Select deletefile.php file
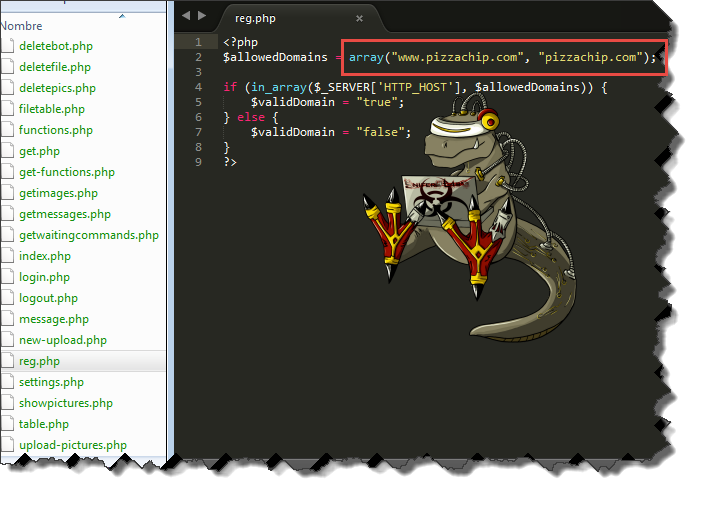The width and height of the screenshot is (709, 508). (x=55, y=67)
